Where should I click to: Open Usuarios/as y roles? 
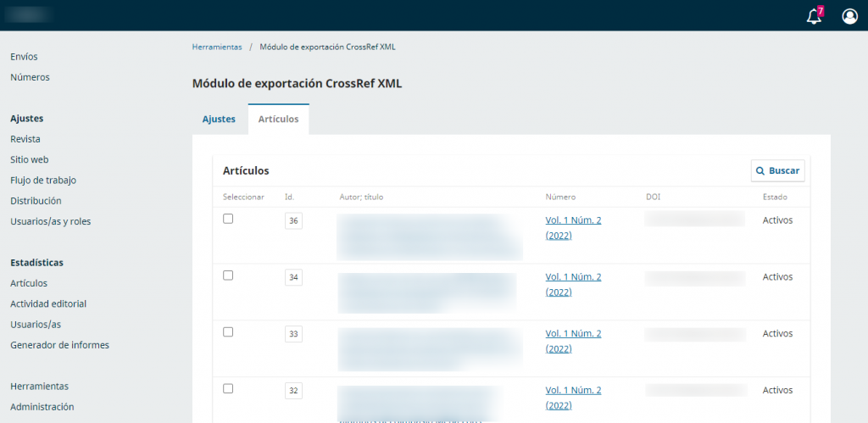[x=50, y=221]
